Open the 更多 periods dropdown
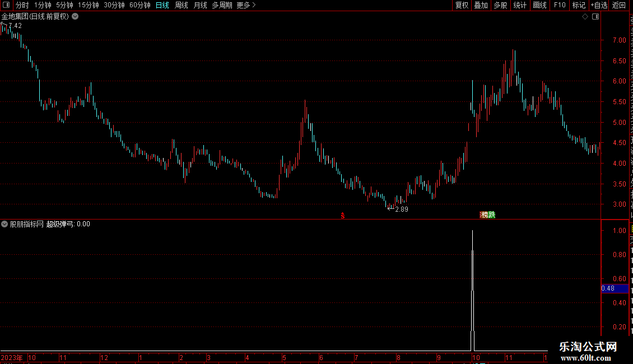 (246, 5)
